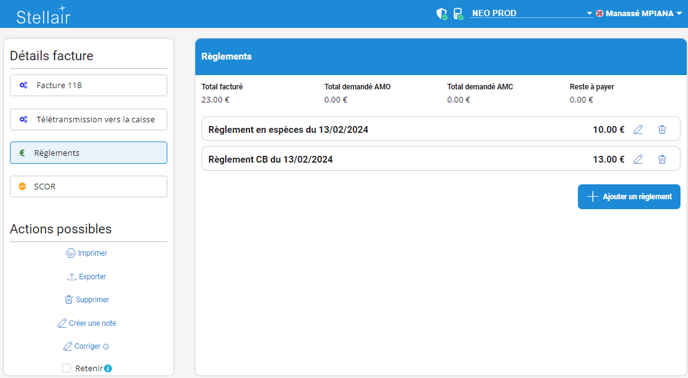
Task: Click the 13.00 € amount
Action: click(x=609, y=159)
